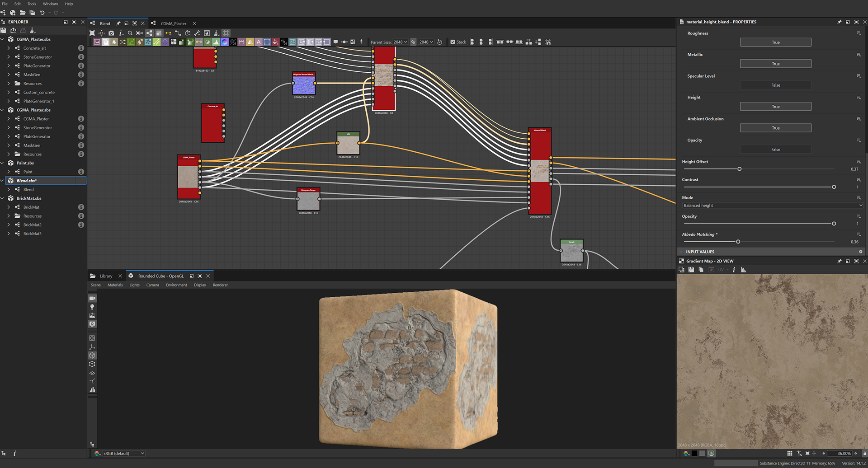
Task: Toggle the Height True button
Action: click(x=775, y=107)
